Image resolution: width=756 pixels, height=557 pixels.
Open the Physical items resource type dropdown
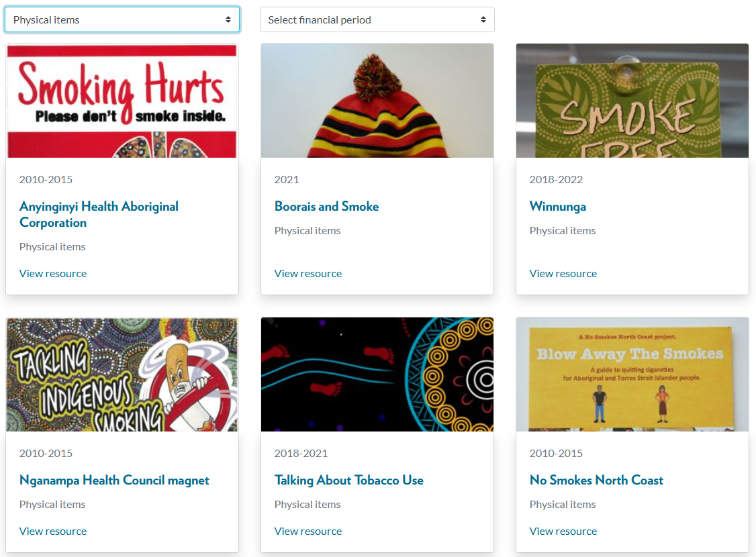coord(122,20)
